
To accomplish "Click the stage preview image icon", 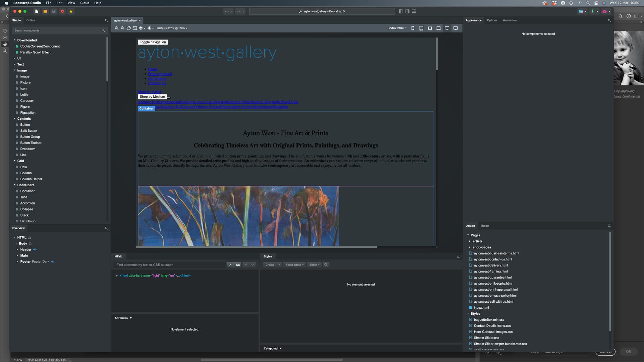I will [x=135, y=28].
